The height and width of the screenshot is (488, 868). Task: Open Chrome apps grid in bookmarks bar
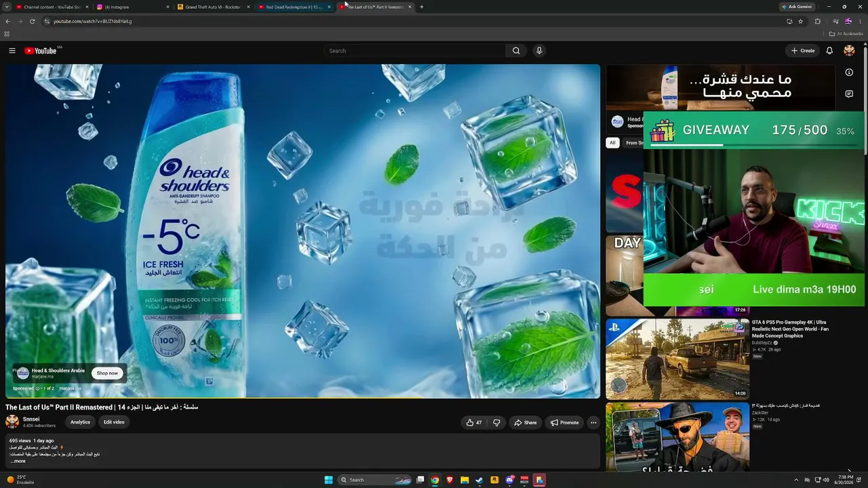(7, 33)
